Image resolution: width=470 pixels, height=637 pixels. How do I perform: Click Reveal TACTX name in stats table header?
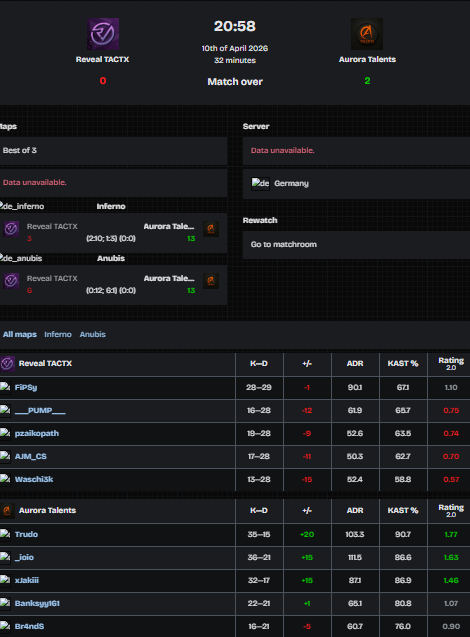click(x=45, y=364)
